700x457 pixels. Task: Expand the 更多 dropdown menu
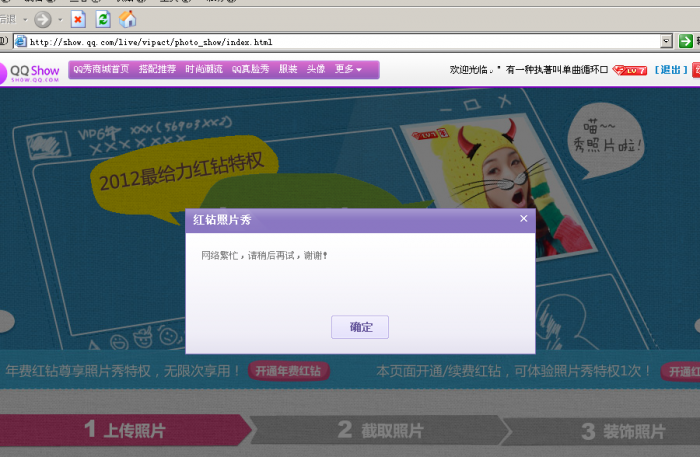pyautogui.click(x=348, y=69)
